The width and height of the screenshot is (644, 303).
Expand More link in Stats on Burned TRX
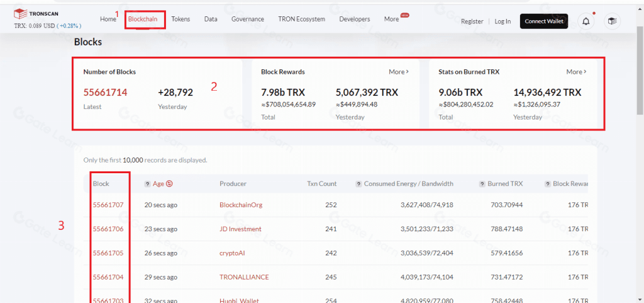click(576, 72)
